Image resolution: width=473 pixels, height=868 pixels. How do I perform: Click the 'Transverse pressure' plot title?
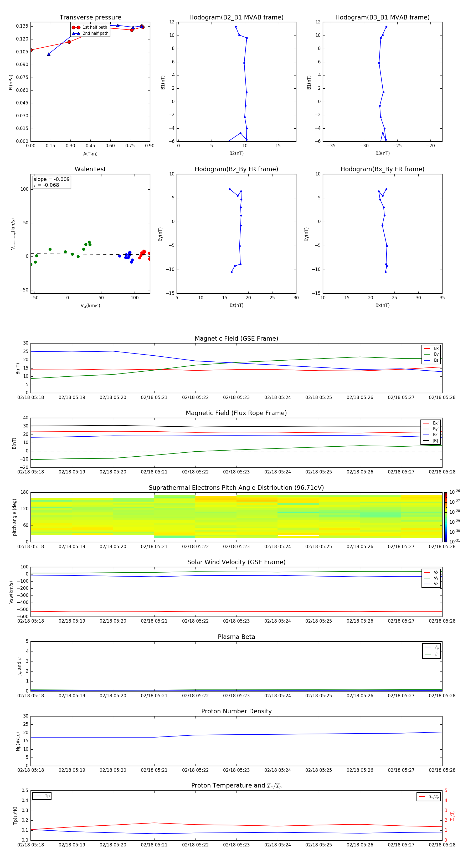tap(90, 17)
